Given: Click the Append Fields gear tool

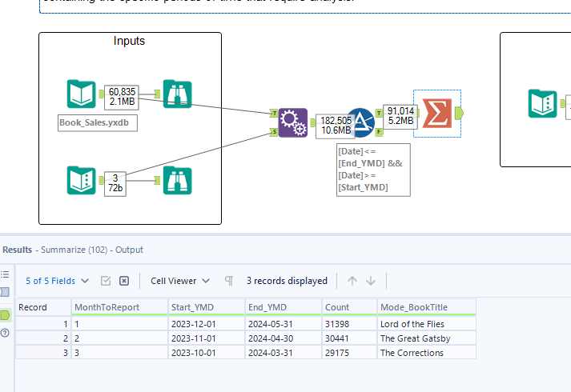Looking at the screenshot, I should pyautogui.click(x=292, y=123).
